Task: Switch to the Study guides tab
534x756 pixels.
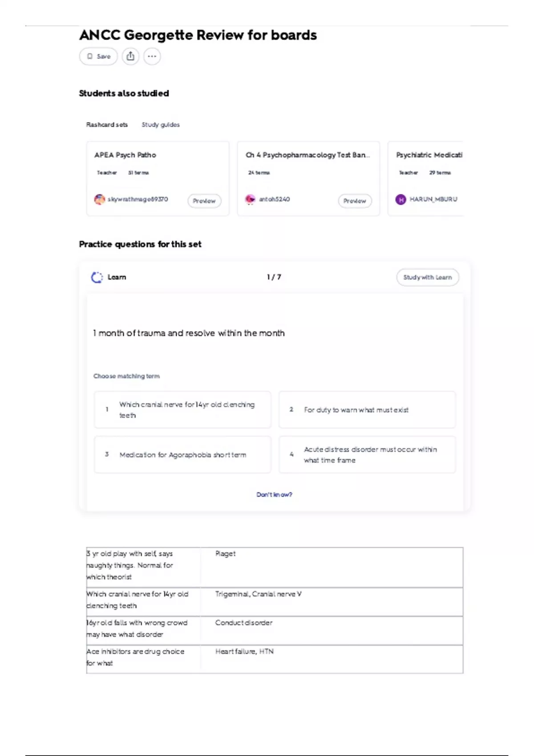Action: click(x=161, y=125)
